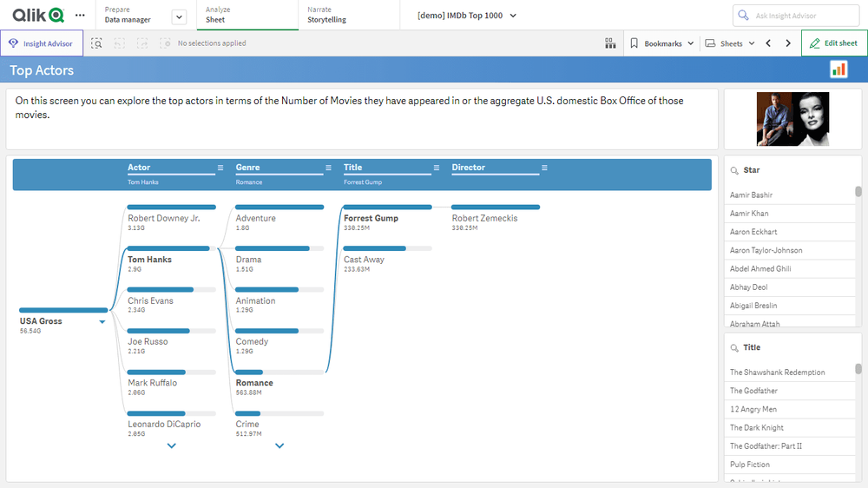
Task: Open the Genre column hamburger menu
Action: 328,168
